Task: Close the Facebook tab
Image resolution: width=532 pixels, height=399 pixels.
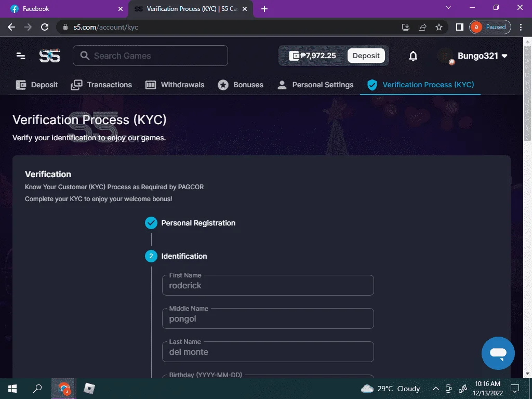Action: [120, 9]
